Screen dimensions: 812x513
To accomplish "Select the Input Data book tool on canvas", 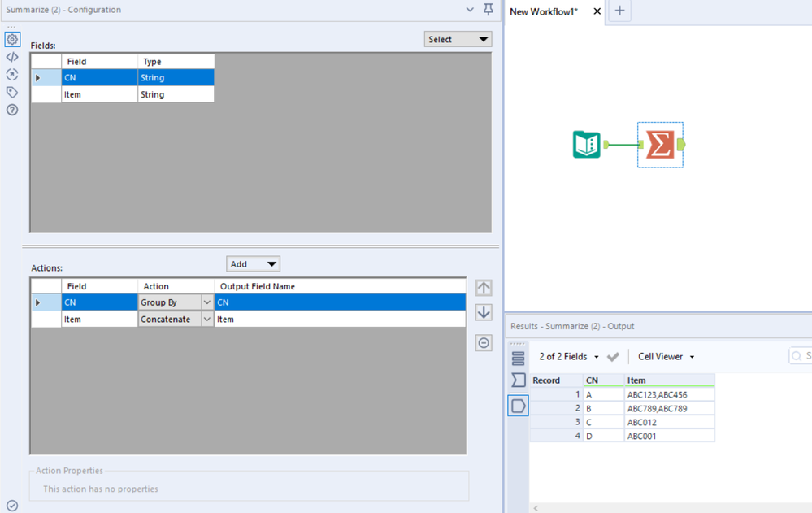I will [586, 145].
